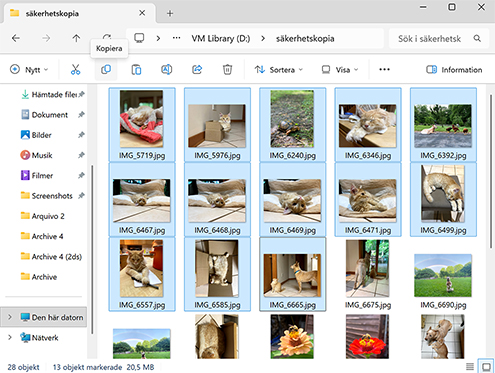This screenshot has width=495, height=373.
Task: Open the Visa view menu
Action: [x=340, y=70]
